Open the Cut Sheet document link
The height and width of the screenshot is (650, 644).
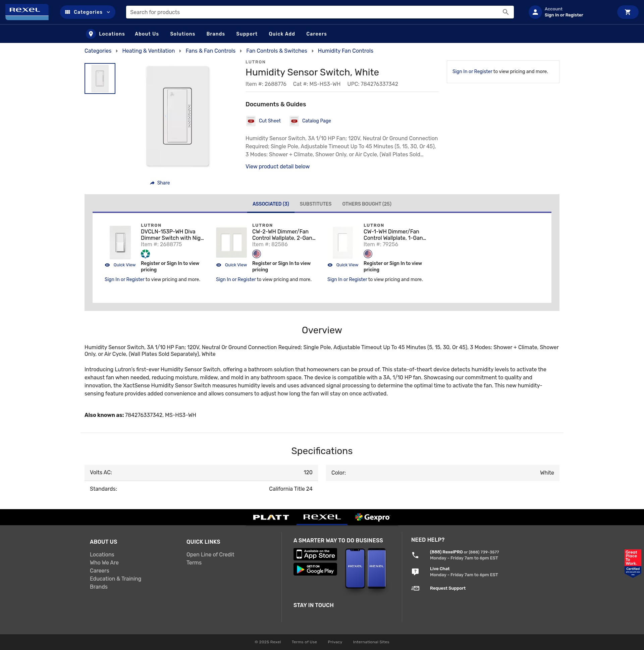click(270, 121)
